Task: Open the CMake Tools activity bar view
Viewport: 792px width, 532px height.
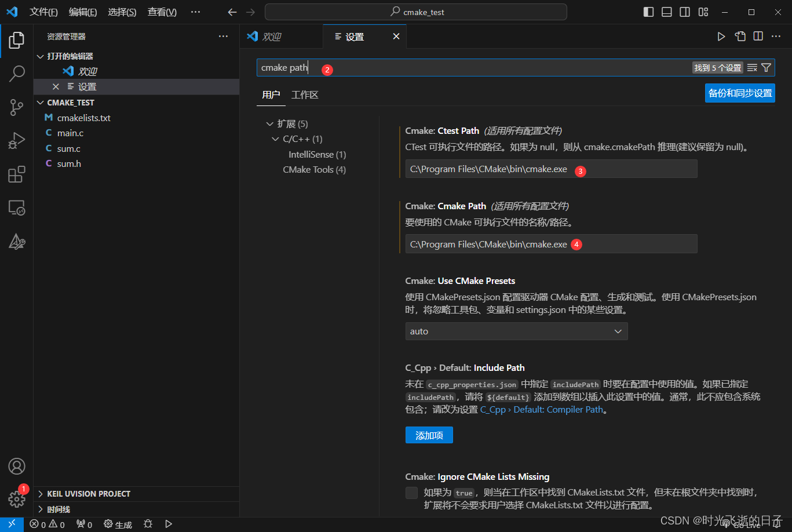Action: point(17,242)
